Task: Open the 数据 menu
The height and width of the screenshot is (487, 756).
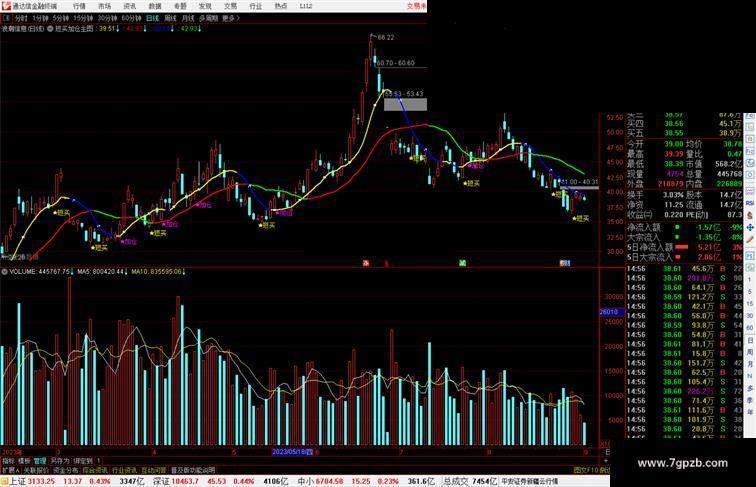Action: pos(155,6)
